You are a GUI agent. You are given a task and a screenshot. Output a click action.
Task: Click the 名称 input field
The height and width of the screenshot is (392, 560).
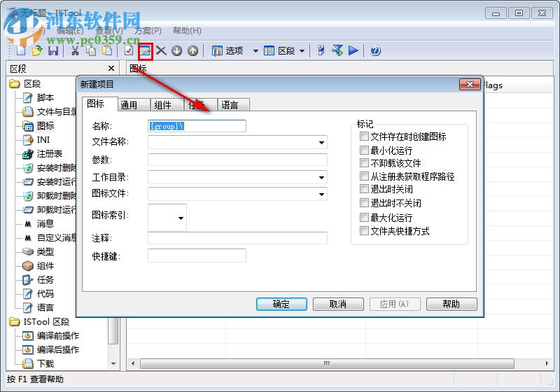coord(197,126)
